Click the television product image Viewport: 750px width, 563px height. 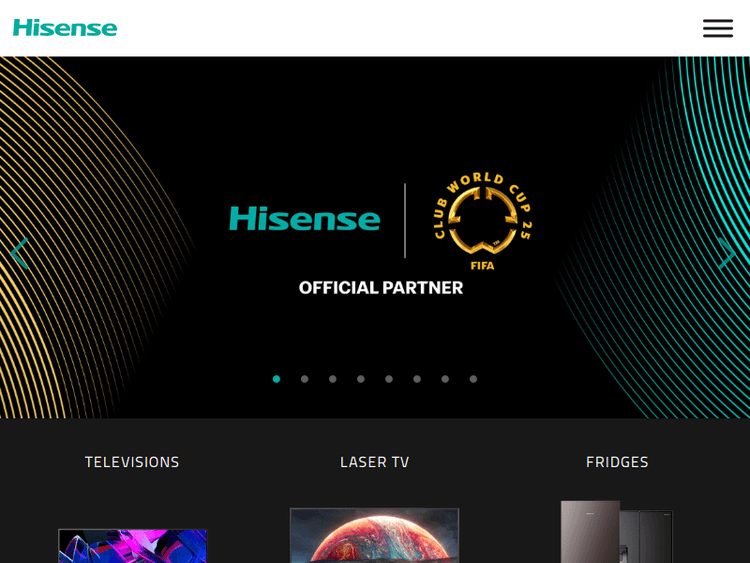pos(132,546)
